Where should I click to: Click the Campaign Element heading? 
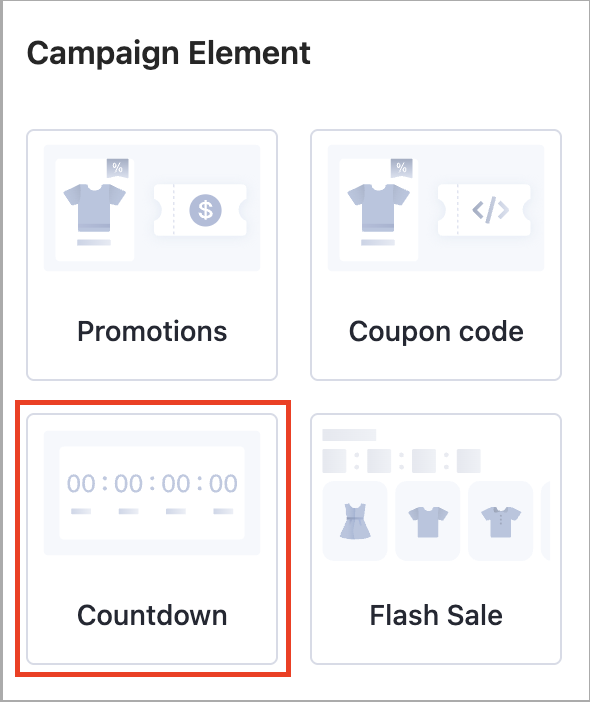[x=169, y=54]
